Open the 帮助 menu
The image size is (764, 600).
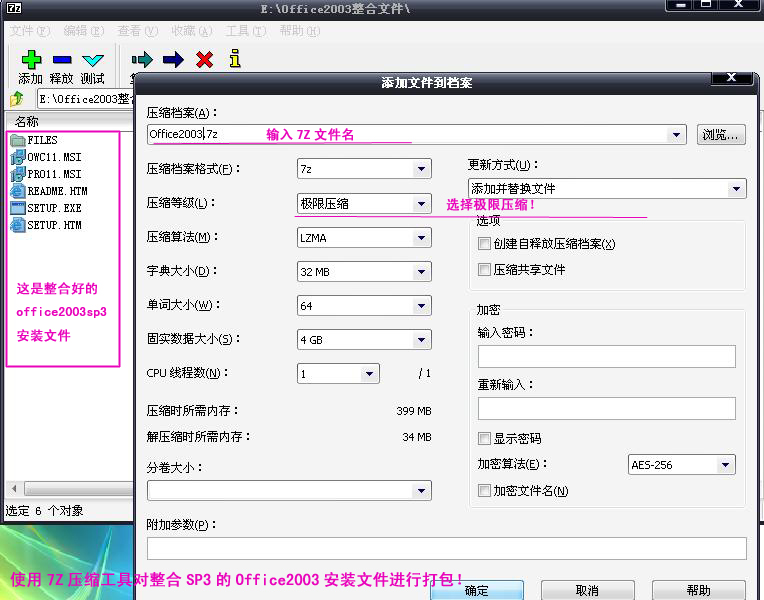pos(300,31)
